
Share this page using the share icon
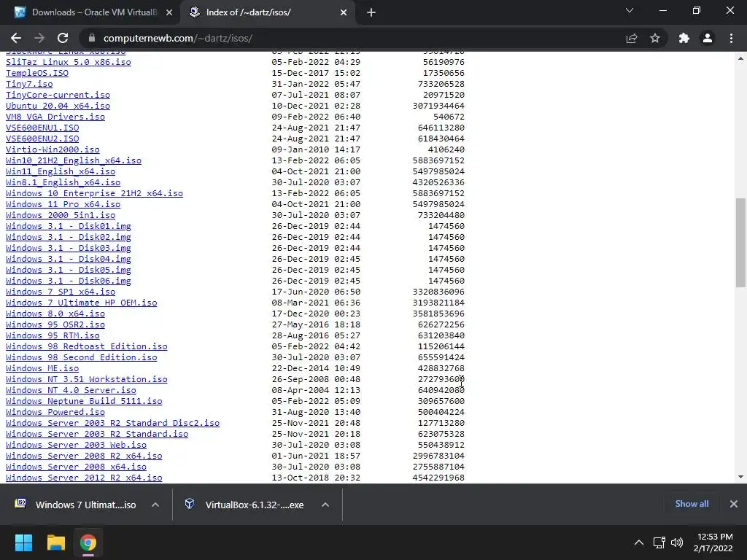coord(632,38)
